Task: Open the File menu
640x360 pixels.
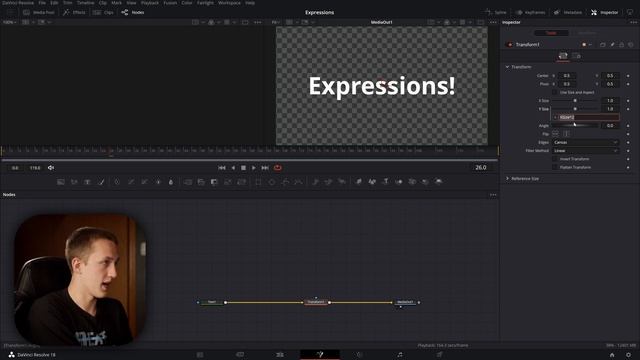Action: pyautogui.click(x=42, y=2)
